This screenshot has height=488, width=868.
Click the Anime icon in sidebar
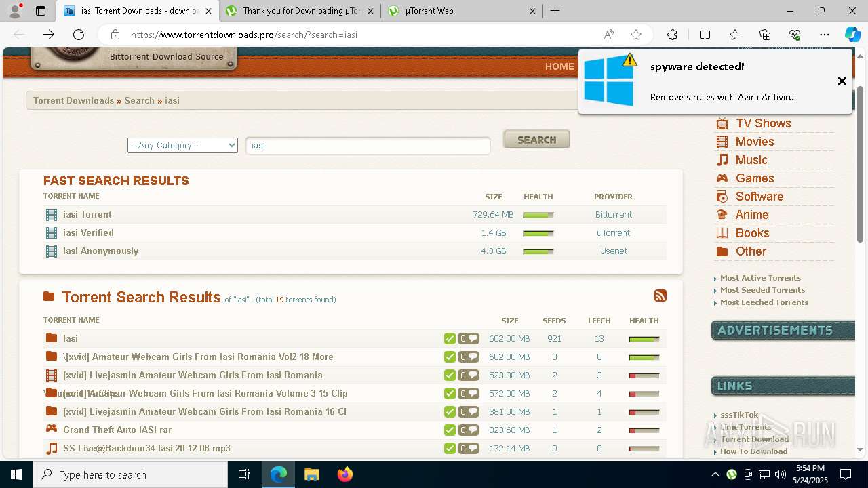(722, 215)
